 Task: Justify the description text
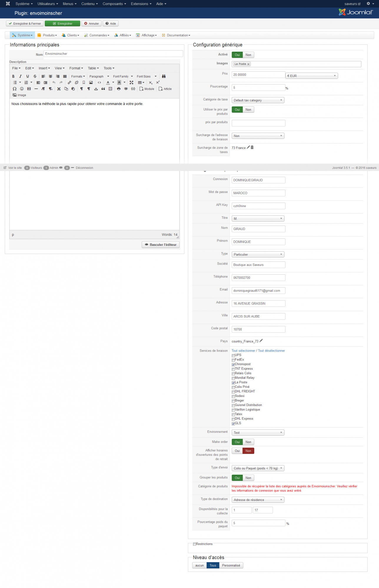[x=65, y=76]
